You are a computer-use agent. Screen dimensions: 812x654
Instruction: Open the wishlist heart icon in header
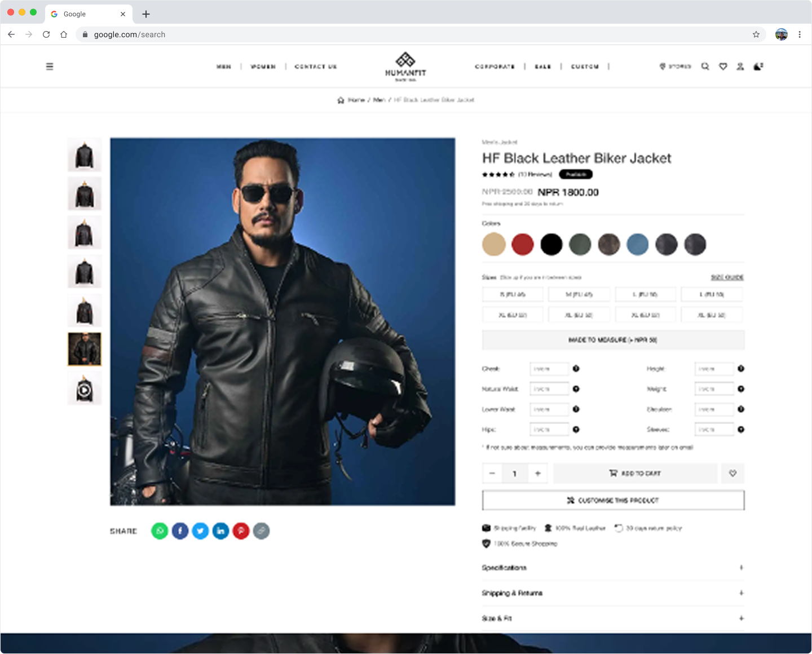(x=723, y=67)
